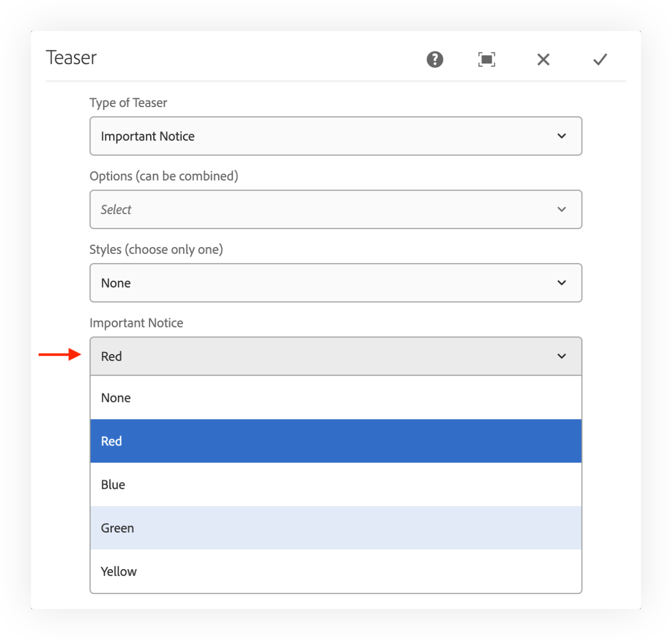Viewport: 672px width, 640px height.
Task: Collapse the Important Notice dropdown
Action: pyautogui.click(x=561, y=356)
